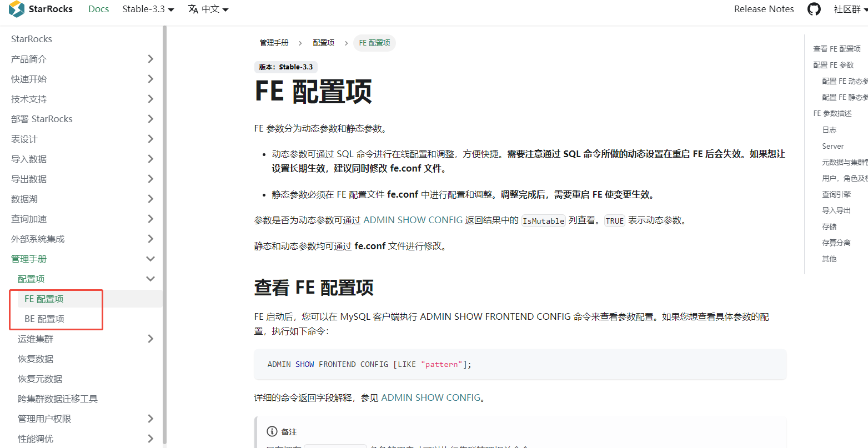This screenshot has height=448, width=868.
Task: Open the 恢复元数据 sidebar page
Action: [x=40, y=379]
